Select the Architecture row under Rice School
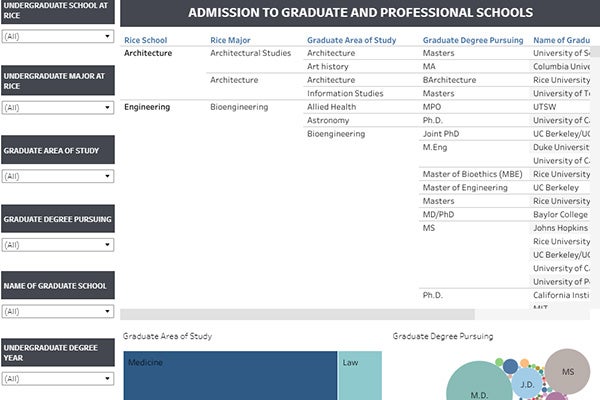 [148, 53]
